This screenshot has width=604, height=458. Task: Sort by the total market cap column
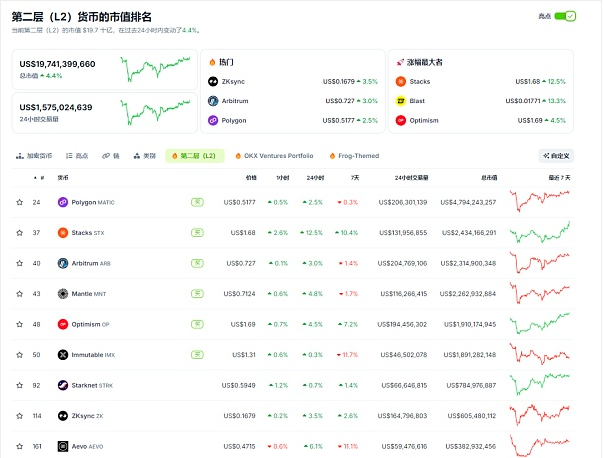489,178
